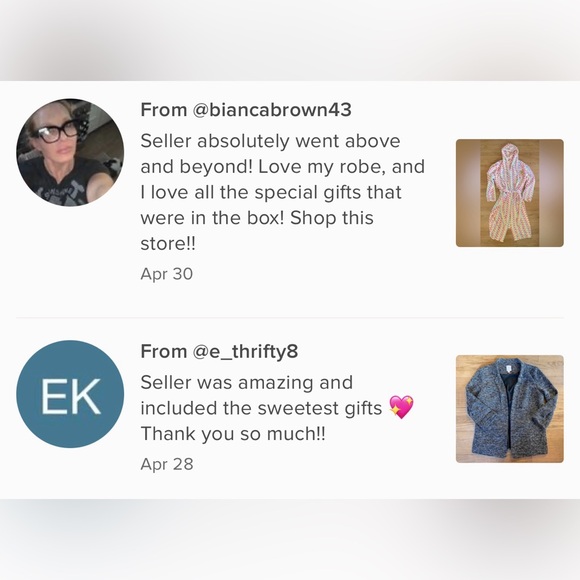Click the "Thank you so much!!" line
The width and height of the screenshot is (580, 580).
[233, 434]
